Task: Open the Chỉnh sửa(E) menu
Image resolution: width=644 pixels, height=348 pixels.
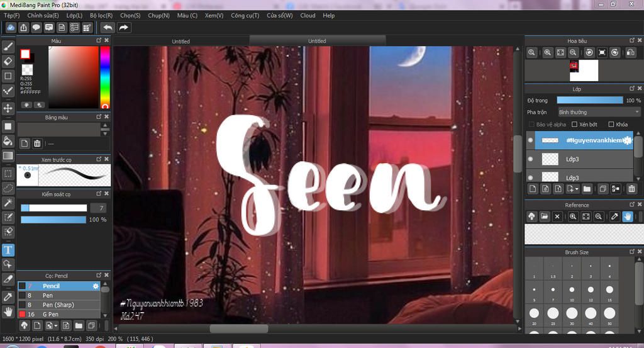Action: tap(43, 15)
